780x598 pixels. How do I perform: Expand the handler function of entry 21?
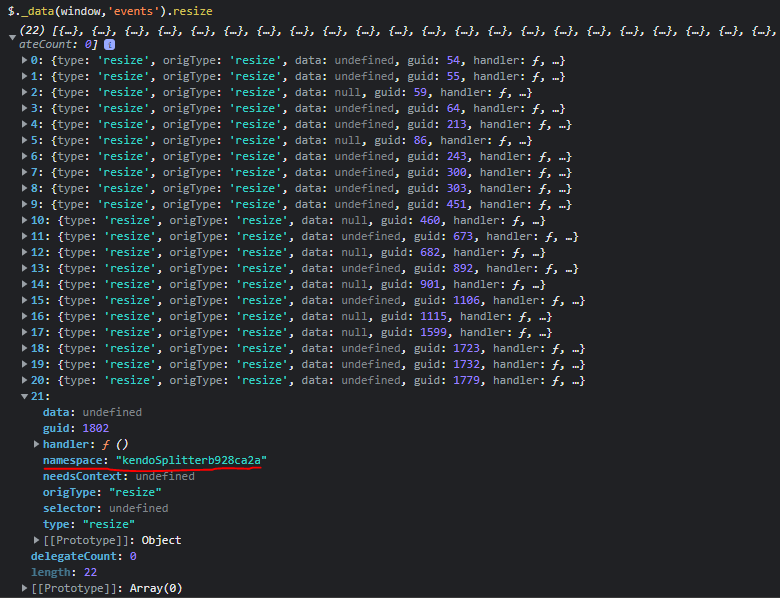coord(36,444)
